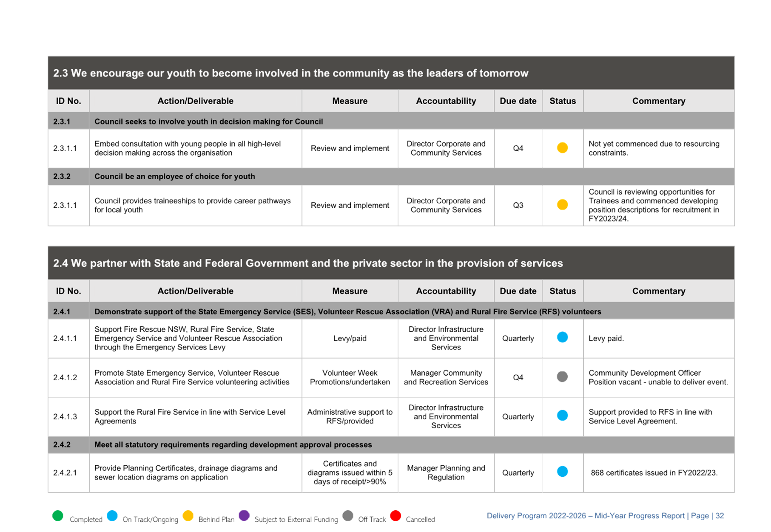Select the dashed Off Track legend circle
The width and height of the screenshot is (771, 532).
tap(348, 516)
